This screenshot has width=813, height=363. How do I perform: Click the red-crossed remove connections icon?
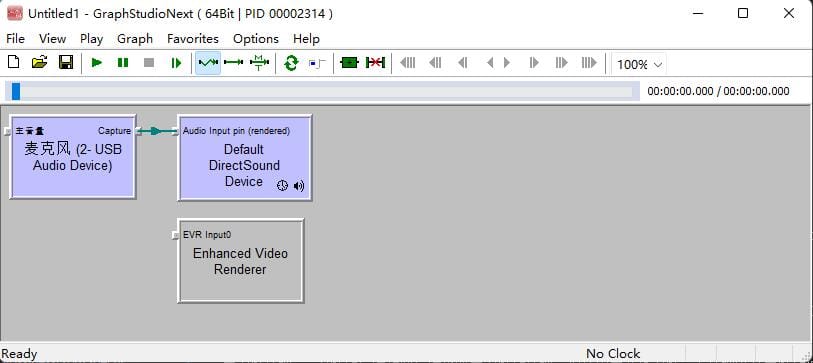click(375, 63)
